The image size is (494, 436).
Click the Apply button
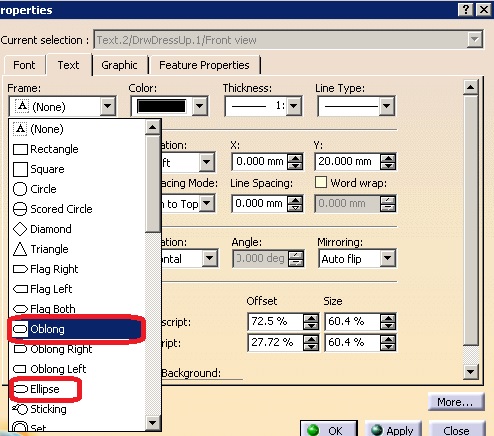[x=393, y=430]
